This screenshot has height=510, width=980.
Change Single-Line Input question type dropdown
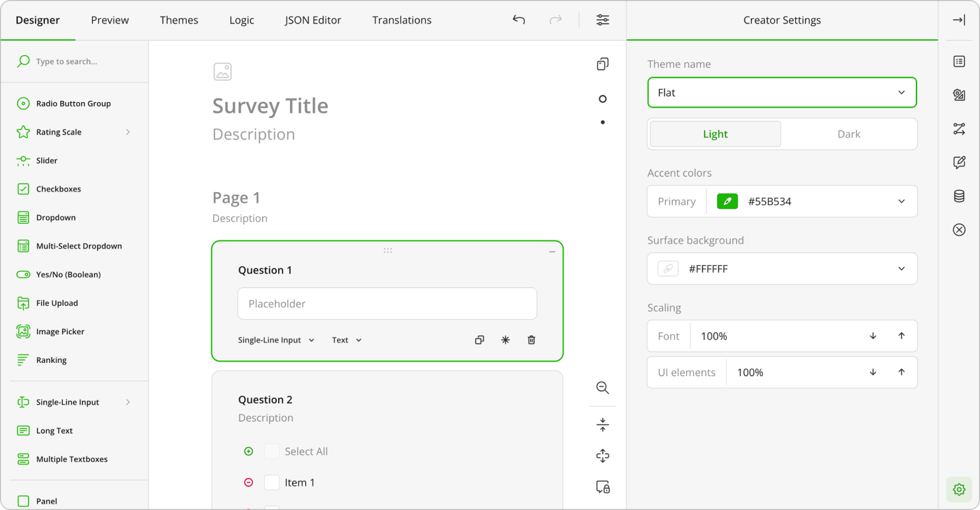(276, 340)
